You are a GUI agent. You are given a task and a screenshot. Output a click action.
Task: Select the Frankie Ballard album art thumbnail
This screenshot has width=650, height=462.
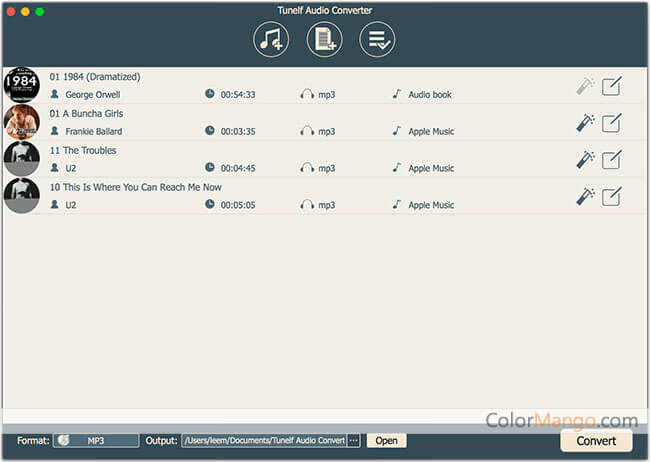(x=21, y=122)
